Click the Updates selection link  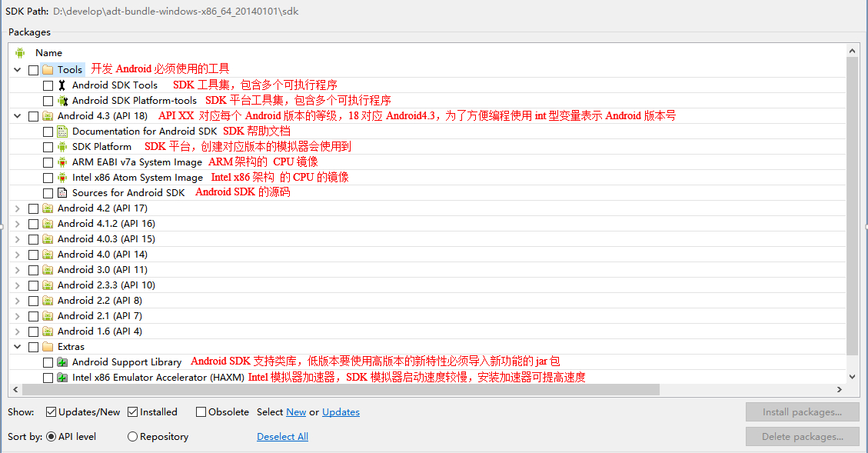[x=341, y=412]
